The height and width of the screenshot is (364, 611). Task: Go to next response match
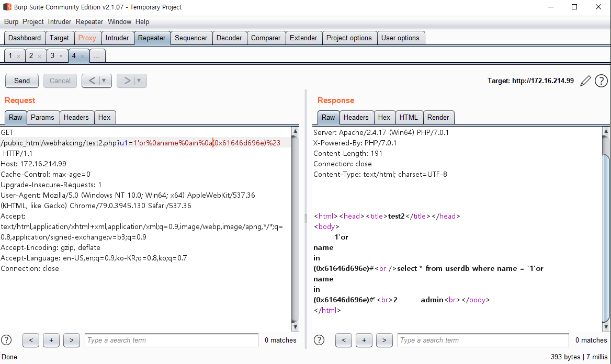pyautogui.click(x=384, y=340)
